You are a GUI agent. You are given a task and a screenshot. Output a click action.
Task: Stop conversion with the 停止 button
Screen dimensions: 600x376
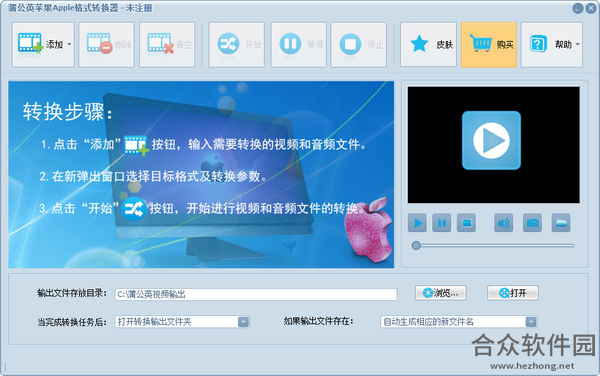coord(359,45)
